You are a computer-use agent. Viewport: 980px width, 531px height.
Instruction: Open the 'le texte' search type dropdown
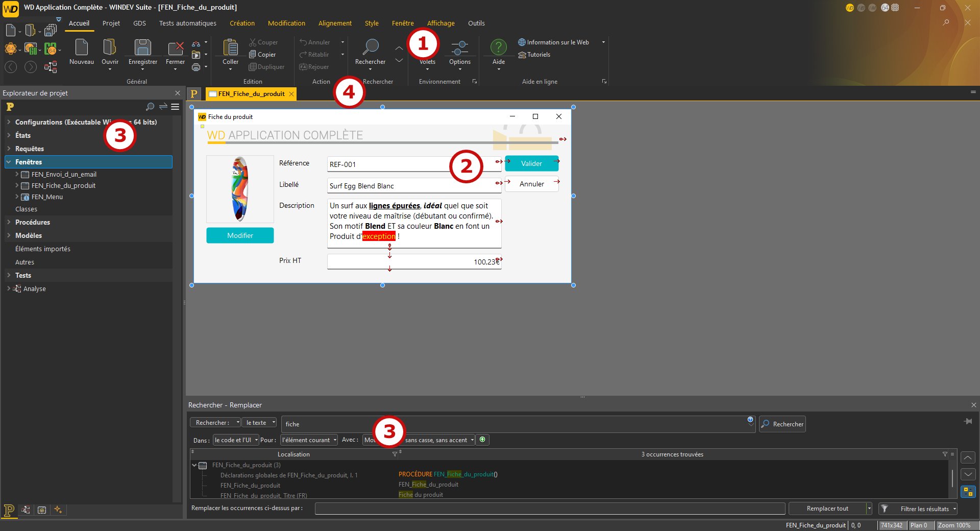pos(259,422)
